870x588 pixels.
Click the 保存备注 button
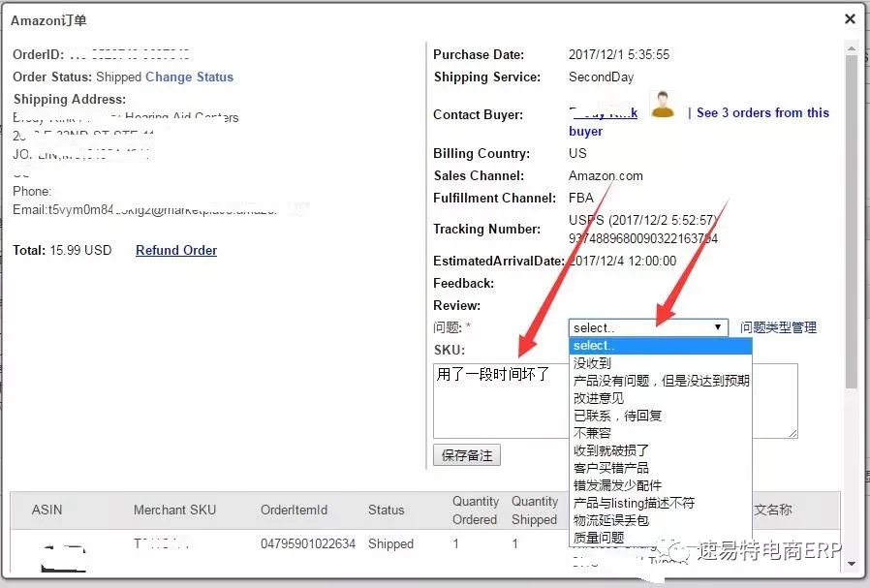(467, 455)
